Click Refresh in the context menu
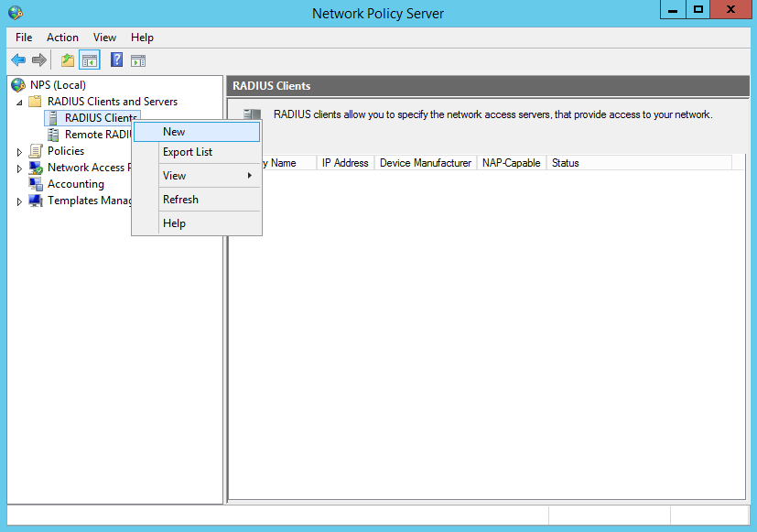 pyautogui.click(x=180, y=200)
